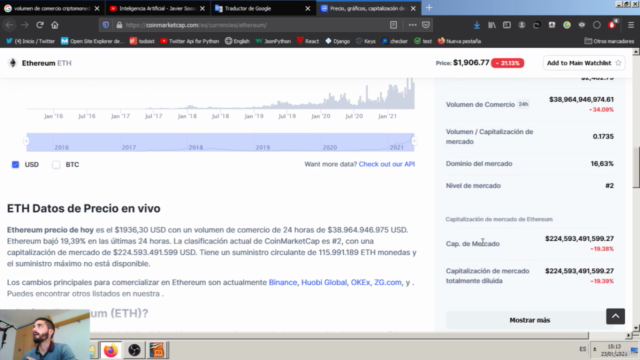Click the Ethereum logo icon
The height and width of the screenshot is (360, 640).
[13, 63]
